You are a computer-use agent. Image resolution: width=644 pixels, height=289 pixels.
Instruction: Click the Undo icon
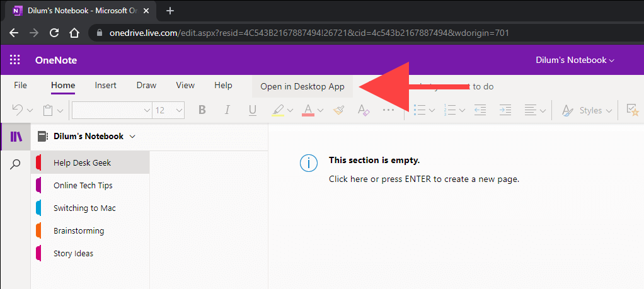pos(17,110)
